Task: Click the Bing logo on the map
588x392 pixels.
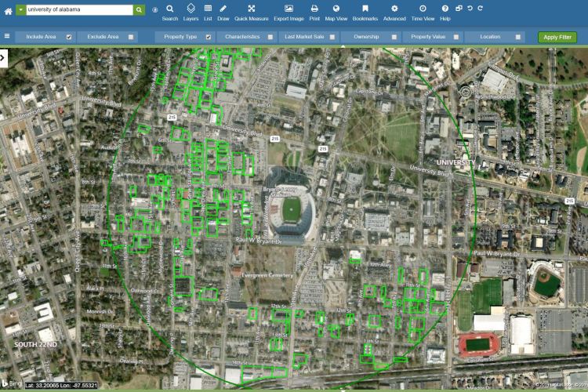Action: coord(12,383)
